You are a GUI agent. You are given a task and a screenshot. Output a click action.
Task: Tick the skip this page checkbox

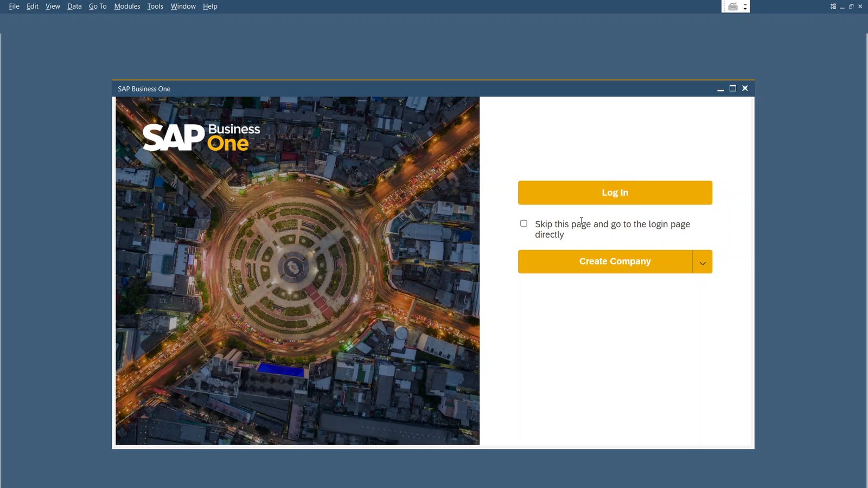524,223
